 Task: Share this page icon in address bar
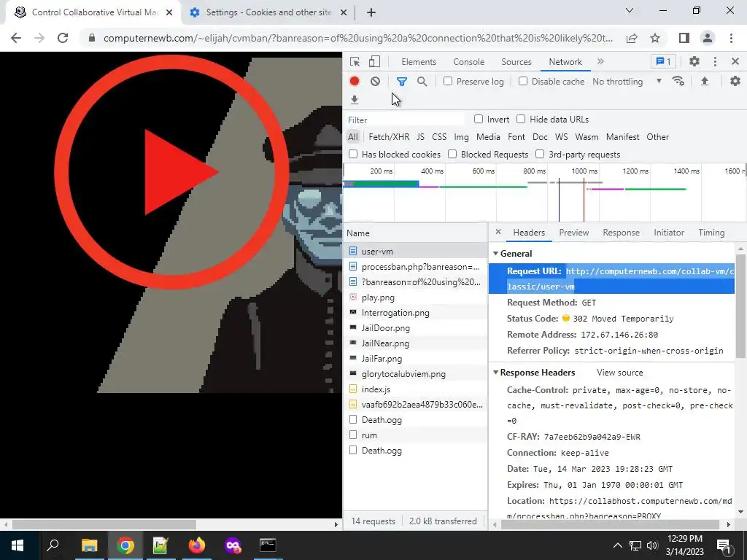(x=632, y=38)
